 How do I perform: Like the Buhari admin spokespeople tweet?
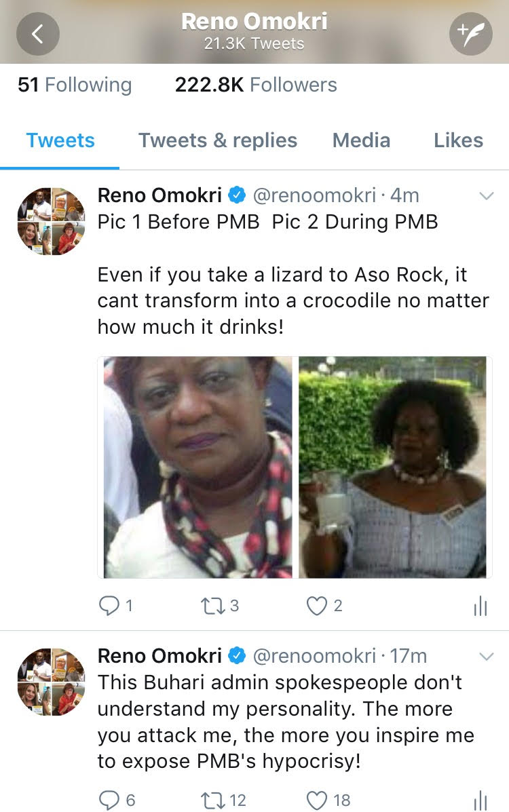pyautogui.click(x=317, y=800)
